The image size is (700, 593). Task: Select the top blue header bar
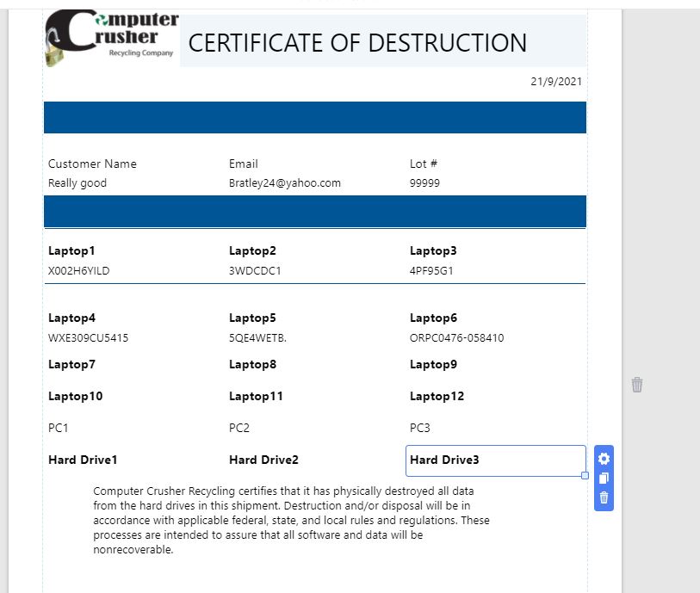pos(315,117)
